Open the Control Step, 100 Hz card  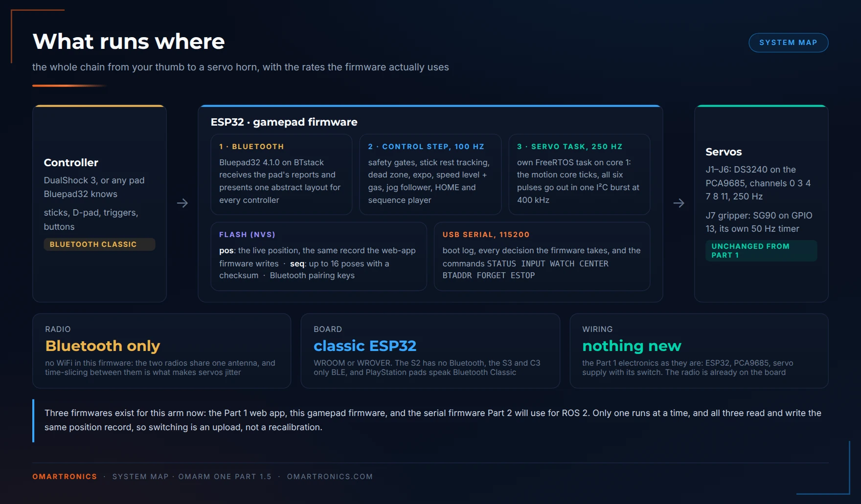tap(430, 175)
